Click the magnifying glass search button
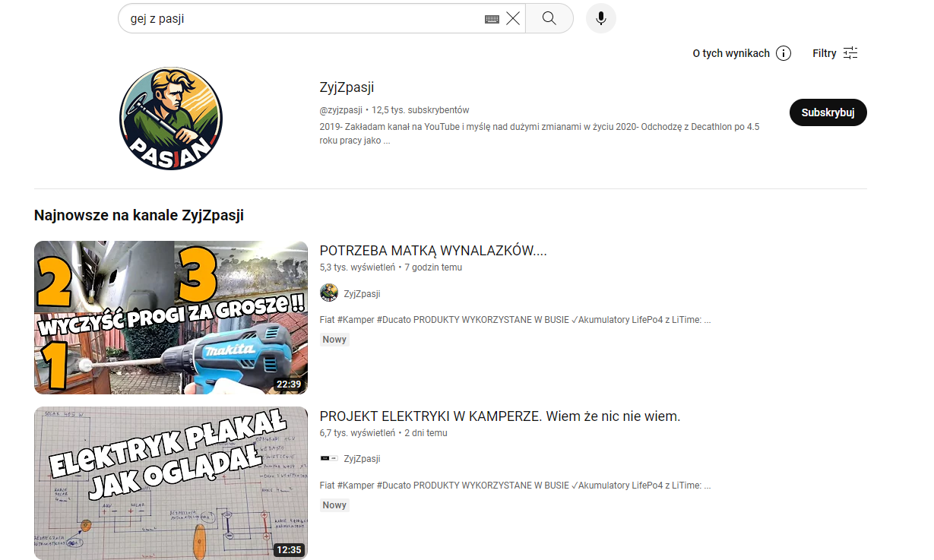 point(549,18)
